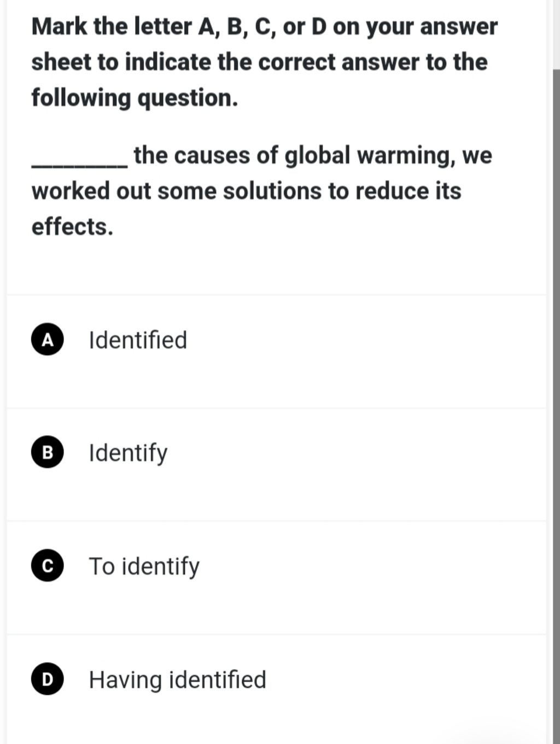Click the words 'reduce its' in the question
The image size is (560, 744).
pyautogui.click(x=408, y=191)
